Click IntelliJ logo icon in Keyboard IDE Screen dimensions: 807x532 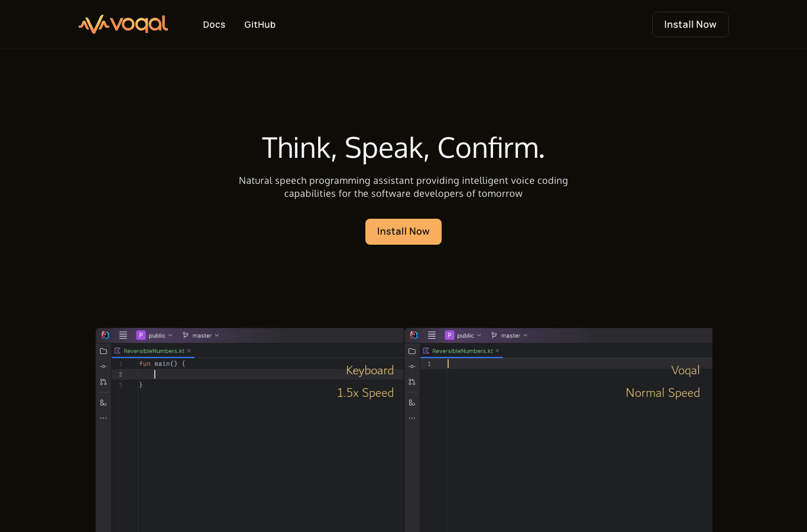[105, 335]
